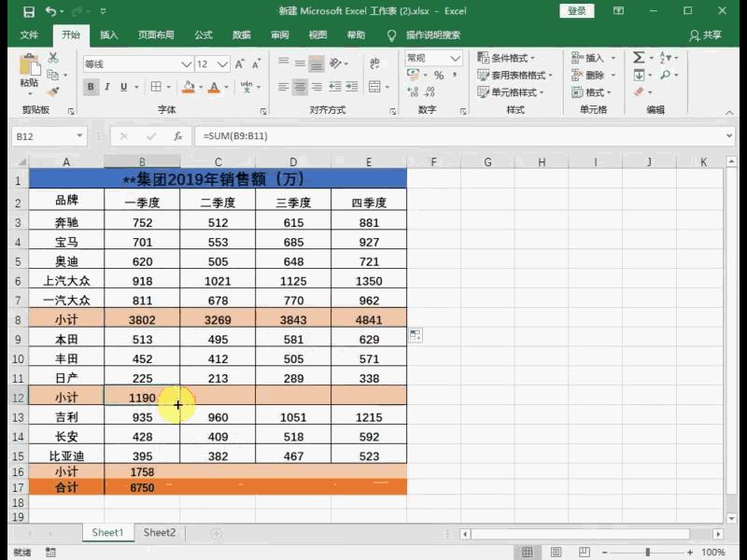Select the italic formatting icon
Screen dimensions: 747x560
(x=107, y=86)
